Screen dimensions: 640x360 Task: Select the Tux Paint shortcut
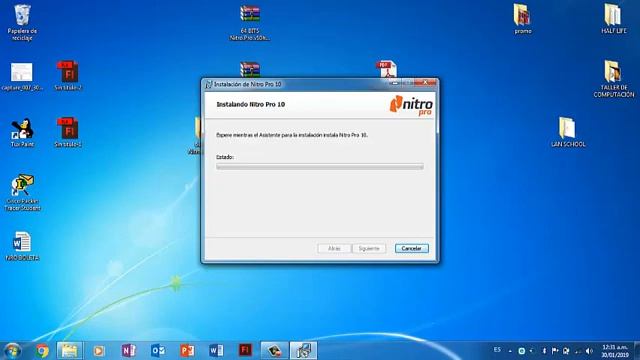point(22,133)
